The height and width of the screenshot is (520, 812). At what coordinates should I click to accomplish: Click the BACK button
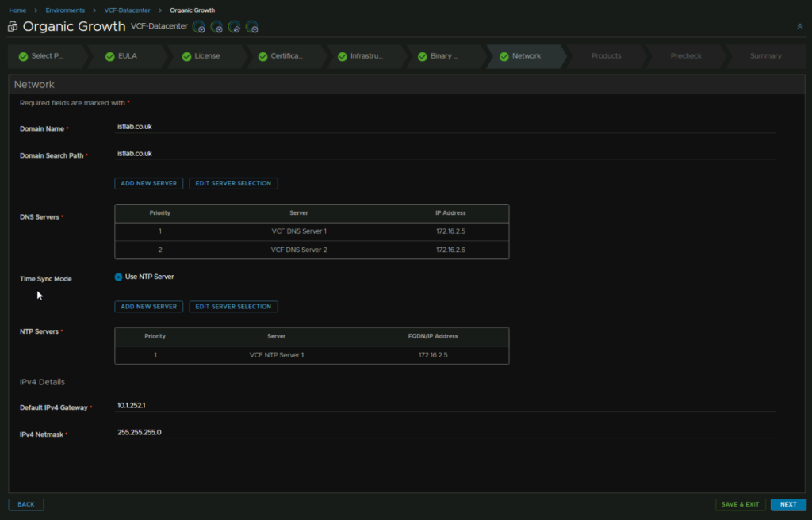26,504
